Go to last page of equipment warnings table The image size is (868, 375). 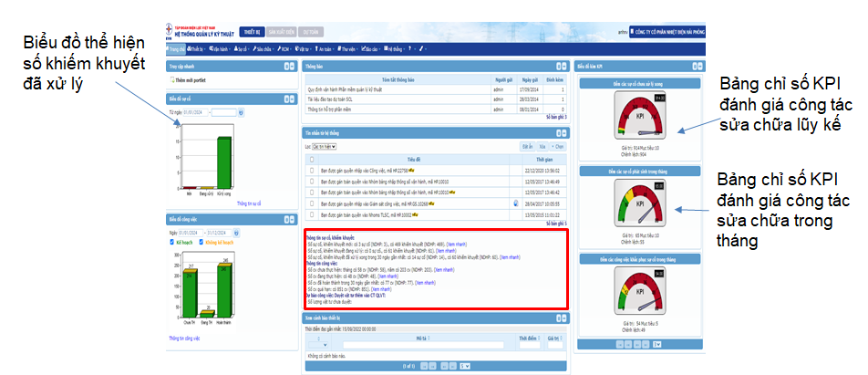pos(453,366)
